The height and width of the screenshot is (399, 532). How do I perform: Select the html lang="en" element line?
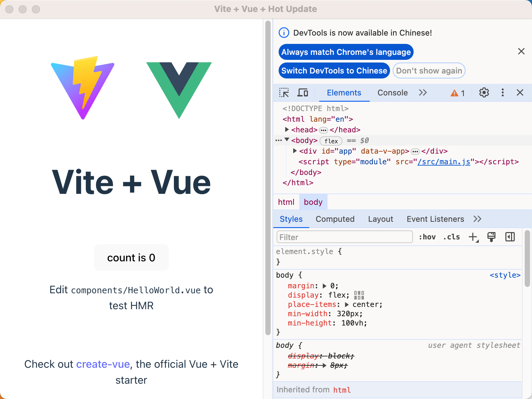(318, 119)
